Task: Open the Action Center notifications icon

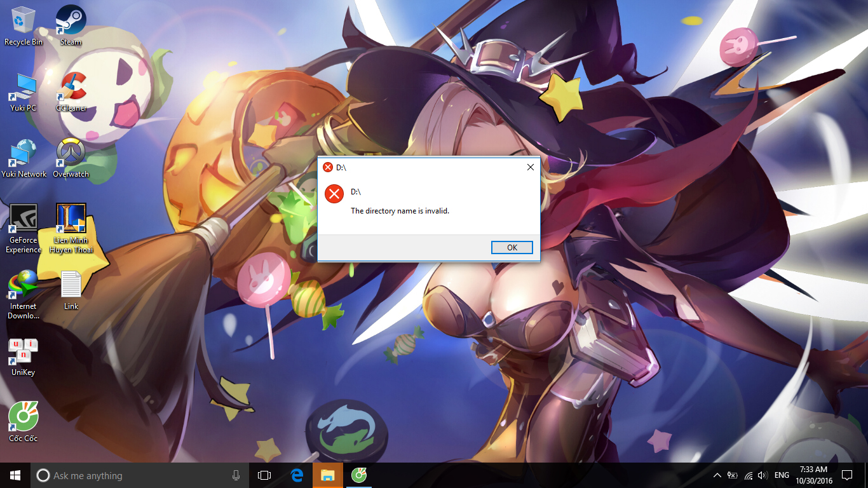Action: coord(847,475)
